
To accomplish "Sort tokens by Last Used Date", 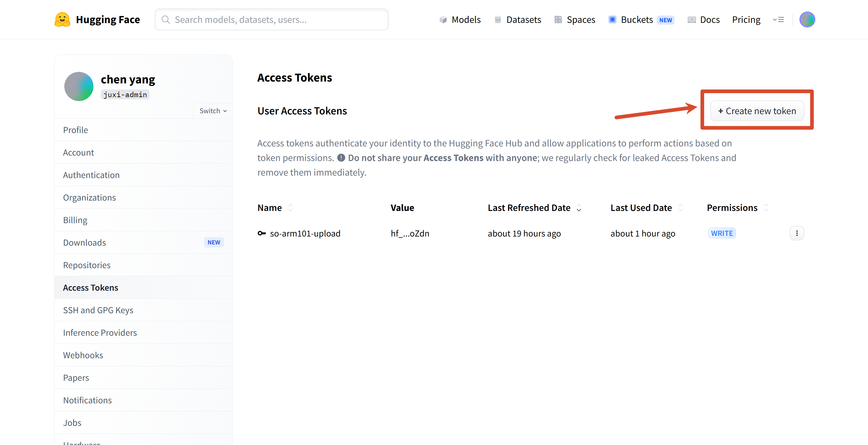I will [680, 208].
